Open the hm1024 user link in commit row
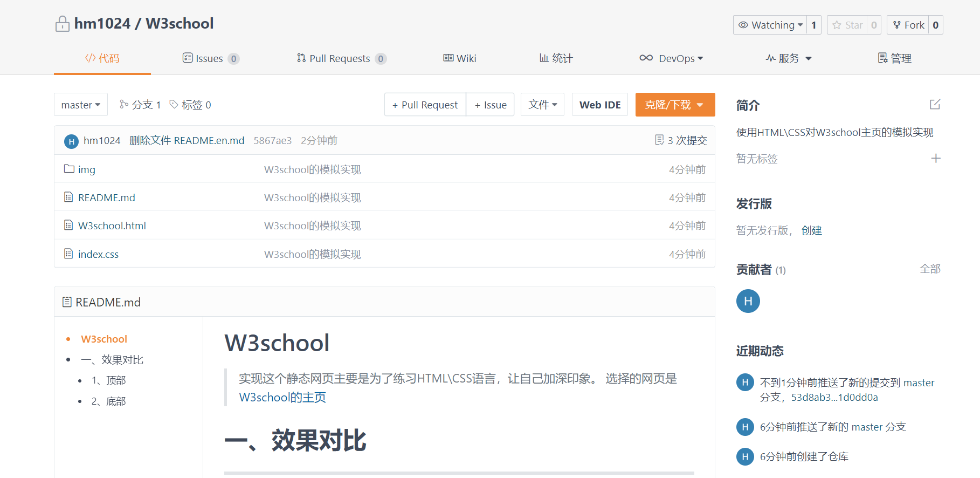Image resolution: width=980 pixels, height=478 pixels. pyautogui.click(x=102, y=141)
